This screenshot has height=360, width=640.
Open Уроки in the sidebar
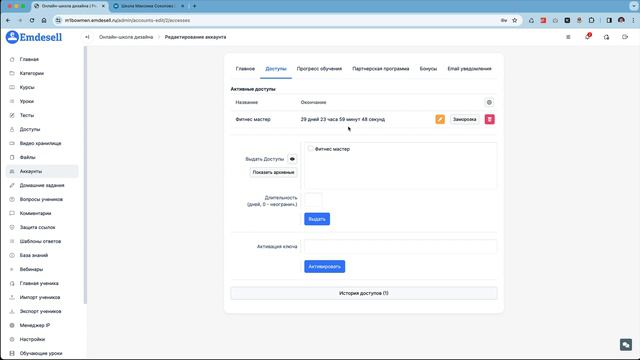pyautogui.click(x=27, y=101)
